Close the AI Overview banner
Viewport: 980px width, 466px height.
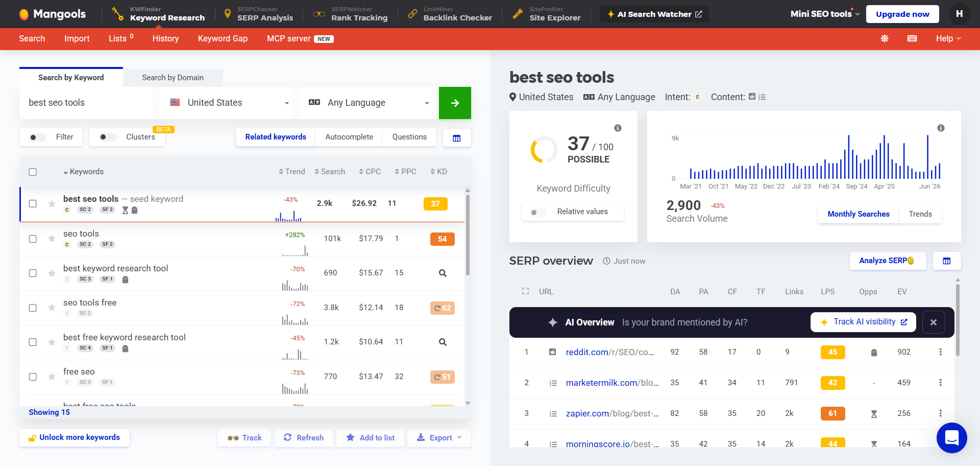[x=934, y=322]
